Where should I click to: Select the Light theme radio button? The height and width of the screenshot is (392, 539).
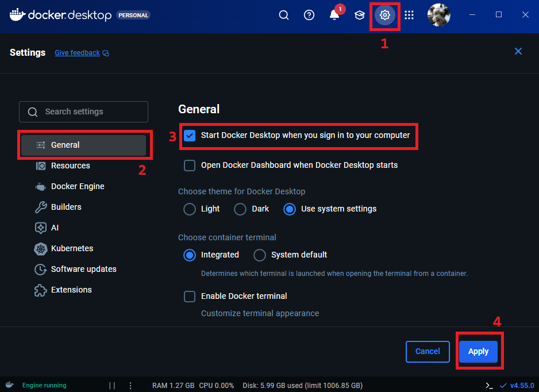pyautogui.click(x=190, y=209)
